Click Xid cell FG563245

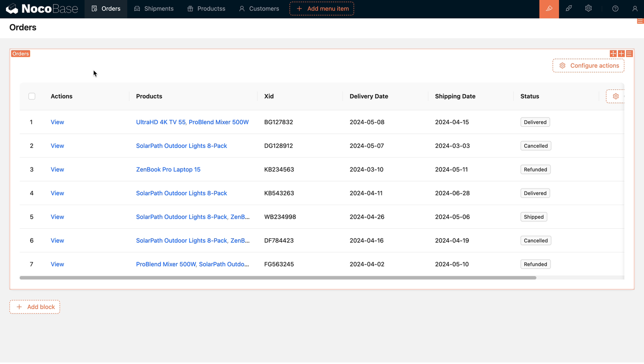click(279, 264)
